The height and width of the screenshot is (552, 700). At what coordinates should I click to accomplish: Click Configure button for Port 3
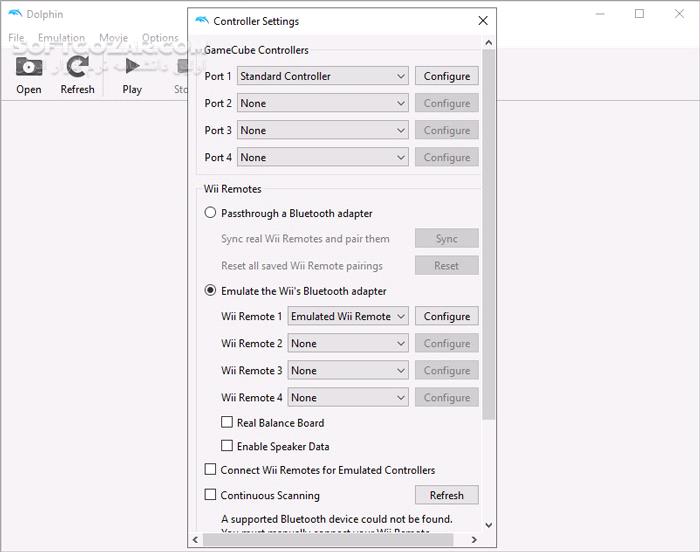point(447,130)
